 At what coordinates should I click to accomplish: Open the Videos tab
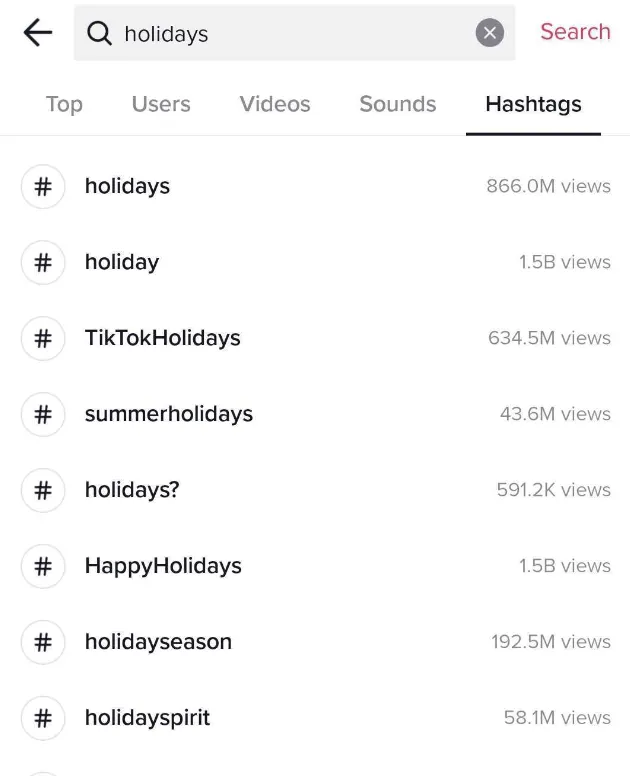tap(275, 104)
